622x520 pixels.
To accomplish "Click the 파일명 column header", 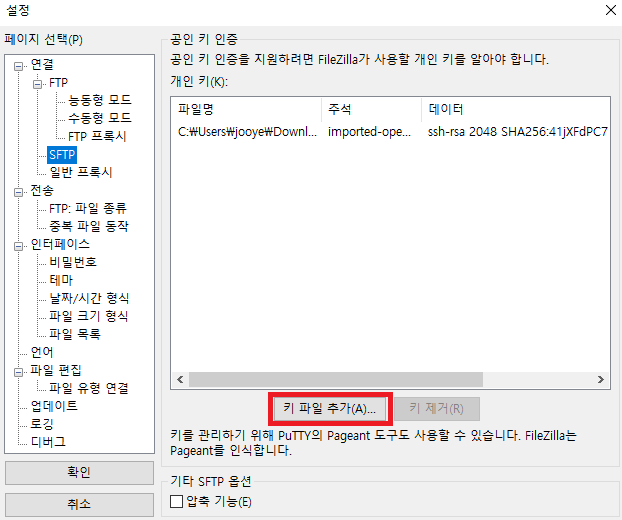I will (246, 109).
